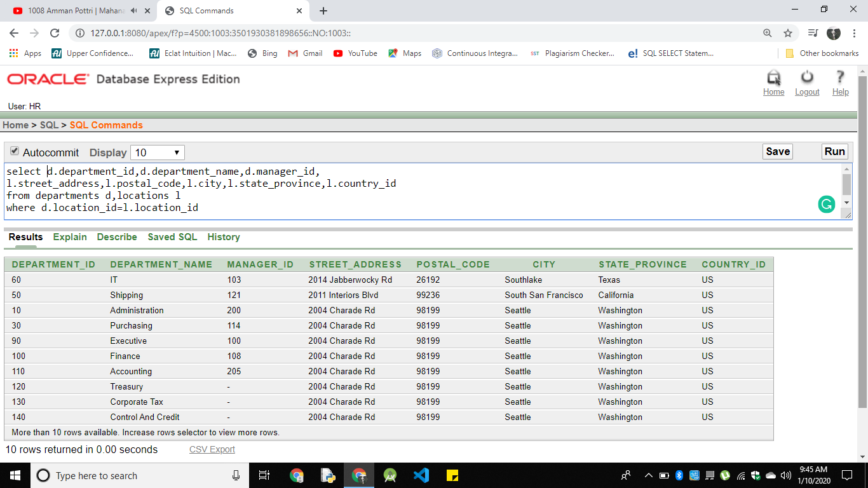Go to SQL breadcrumb link

[49, 125]
